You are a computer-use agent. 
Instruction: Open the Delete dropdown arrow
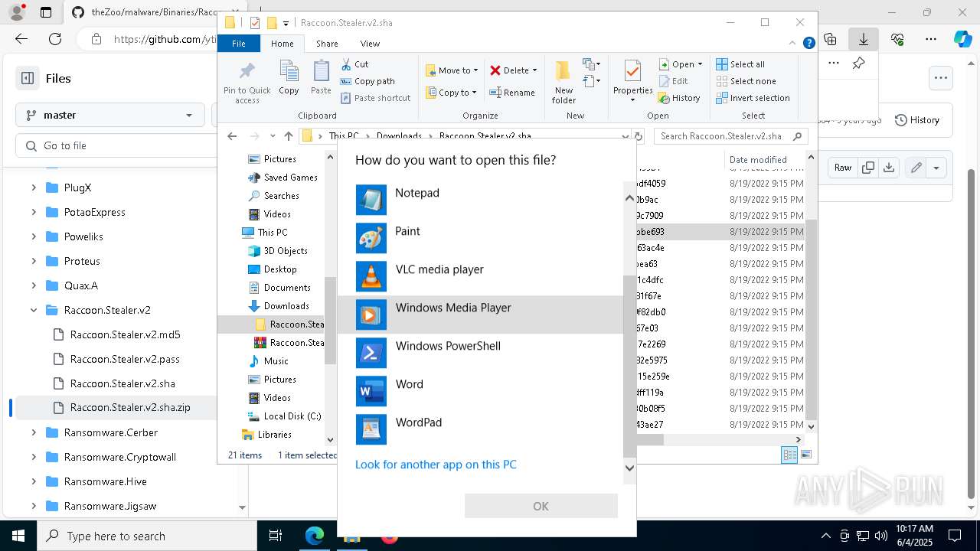[534, 70]
